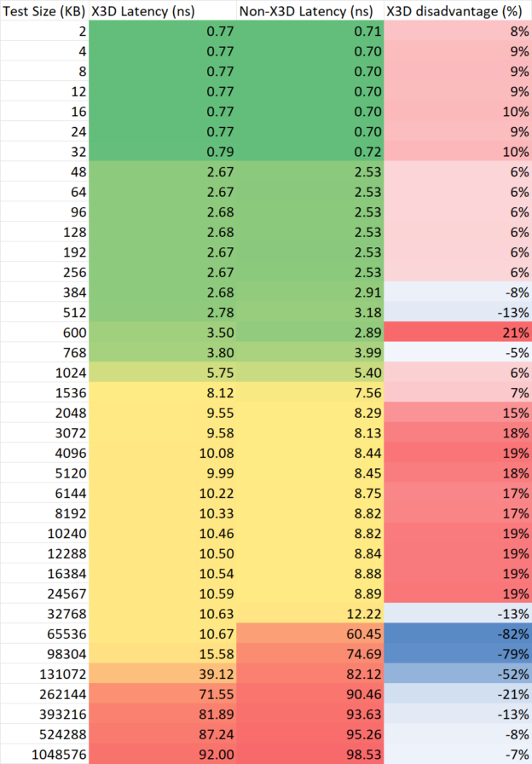Image resolution: width=532 pixels, height=764 pixels.
Task: Click the Test Size (KB) column header
Action: pyautogui.click(x=44, y=9)
